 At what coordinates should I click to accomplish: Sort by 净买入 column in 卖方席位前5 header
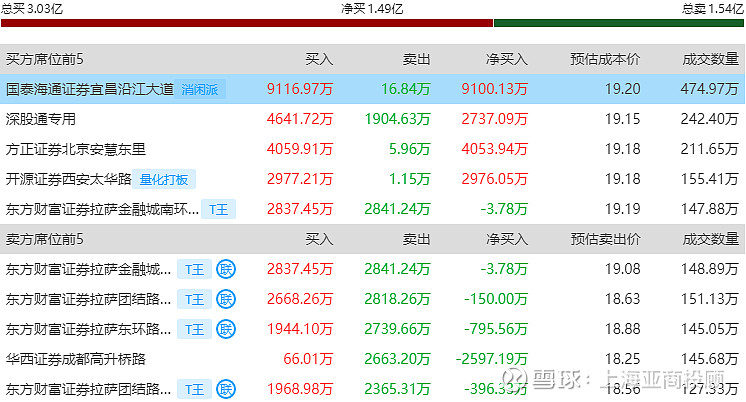point(507,239)
